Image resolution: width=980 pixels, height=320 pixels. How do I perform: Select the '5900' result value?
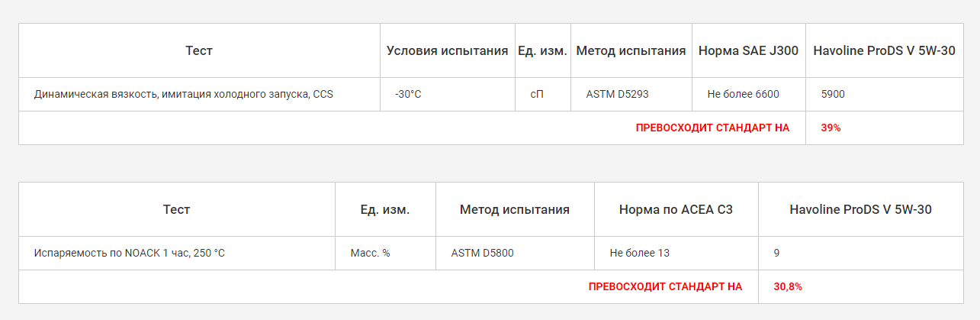point(833,95)
